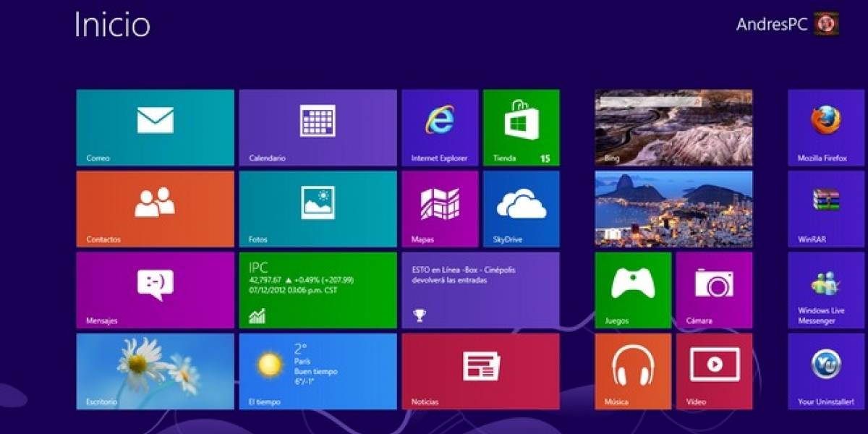Open the Mensajes messaging tile
This screenshot has height=434, width=868.
point(155,290)
